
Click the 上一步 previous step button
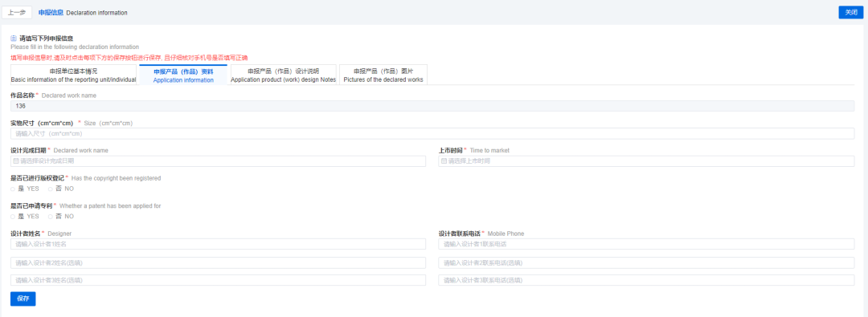17,12
